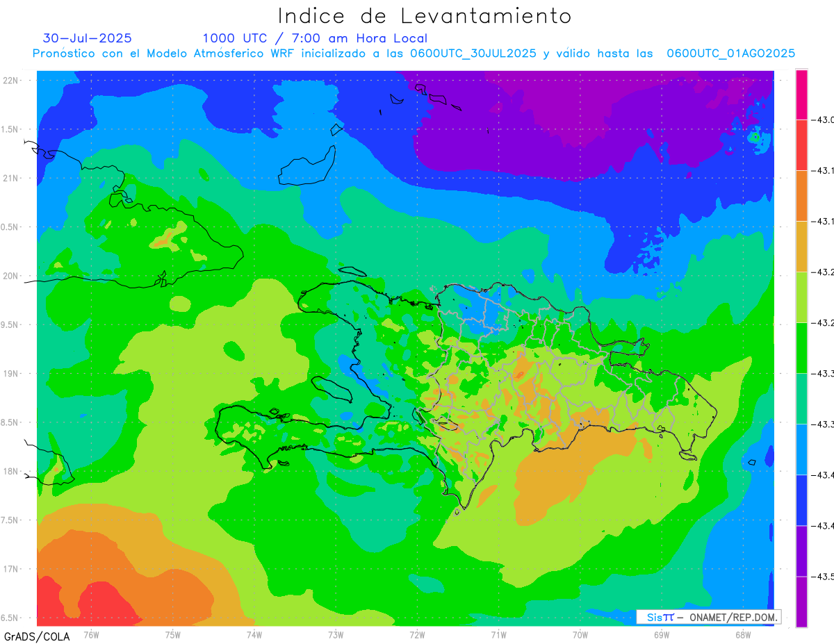Screen dimensions: 834x644
Task: Pick the lime yellow-green swatch in the color scale
Action: [x=801, y=297]
